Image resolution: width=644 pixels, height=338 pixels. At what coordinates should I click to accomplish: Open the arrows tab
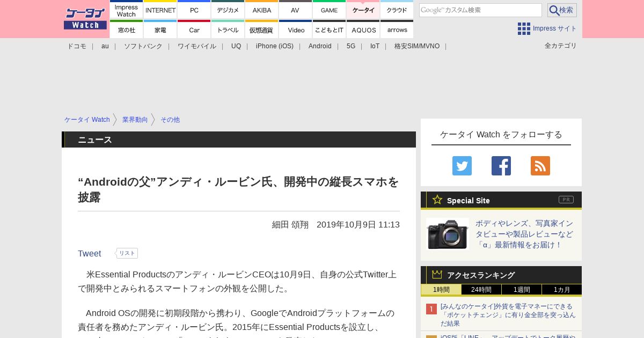pyautogui.click(x=397, y=30)
